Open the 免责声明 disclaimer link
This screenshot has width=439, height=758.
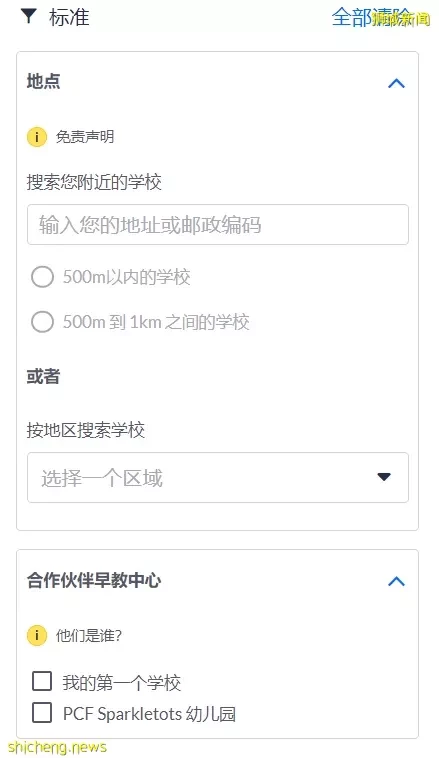85,137
